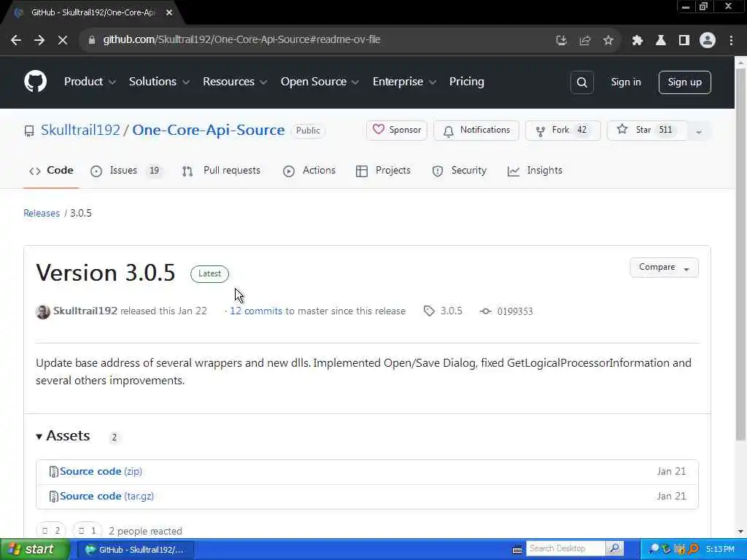
Task: Fork the repository with the Fork button
Action: coord(562,131)
